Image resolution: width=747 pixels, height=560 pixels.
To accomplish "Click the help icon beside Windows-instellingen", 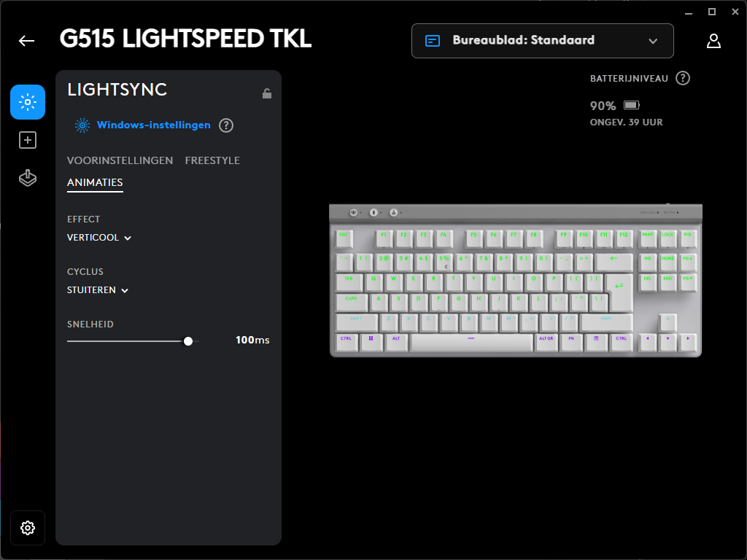I will click(226, 125).
